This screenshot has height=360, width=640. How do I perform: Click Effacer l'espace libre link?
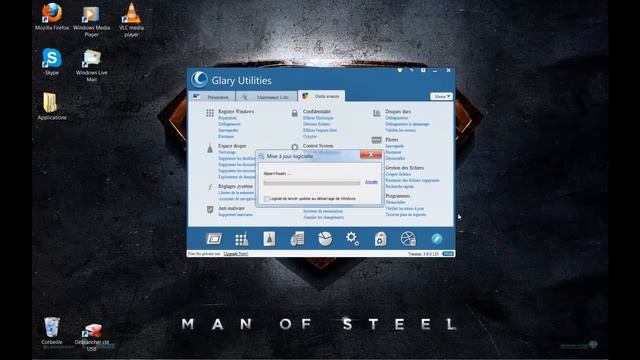(x=320, y=130)
